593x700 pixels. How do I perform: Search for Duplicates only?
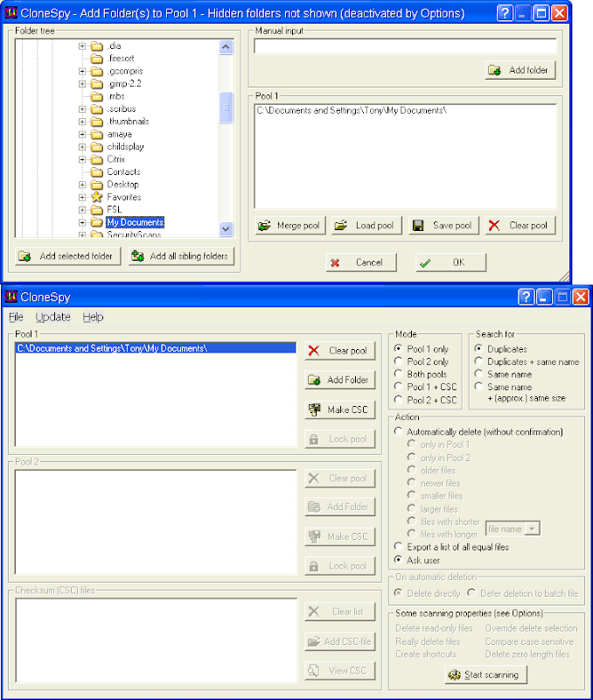coord(478,348)
